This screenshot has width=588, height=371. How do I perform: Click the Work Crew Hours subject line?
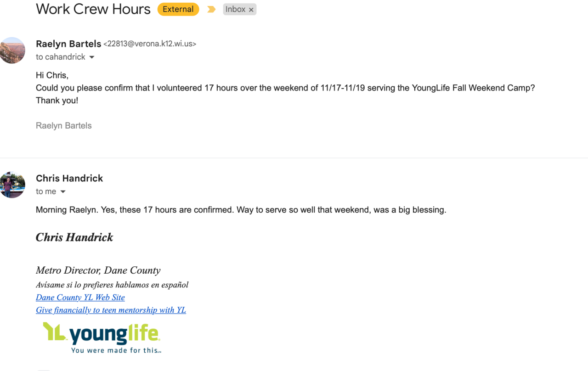pyautogui.click(x=93, y=9)
